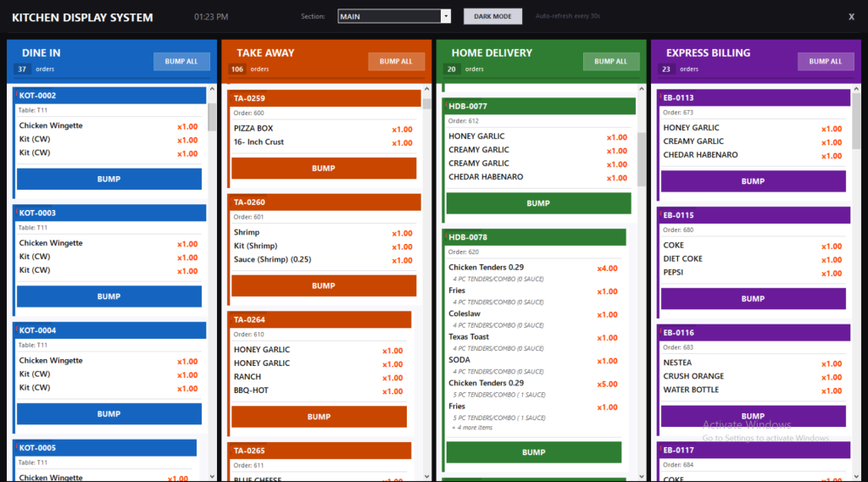Select the KOT-0003 order header

coord(111,213)
